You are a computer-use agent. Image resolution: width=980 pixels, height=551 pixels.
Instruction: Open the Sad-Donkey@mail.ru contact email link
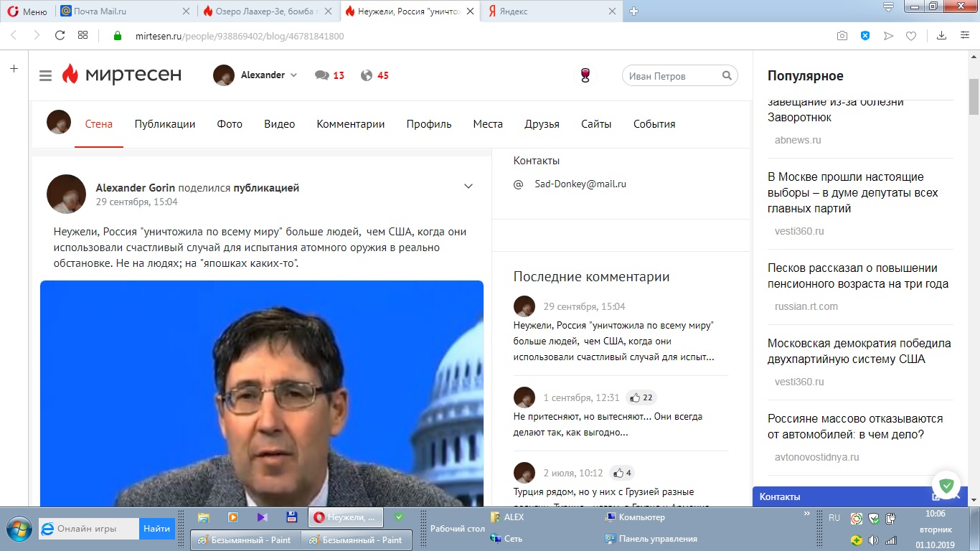click(580, 184)
